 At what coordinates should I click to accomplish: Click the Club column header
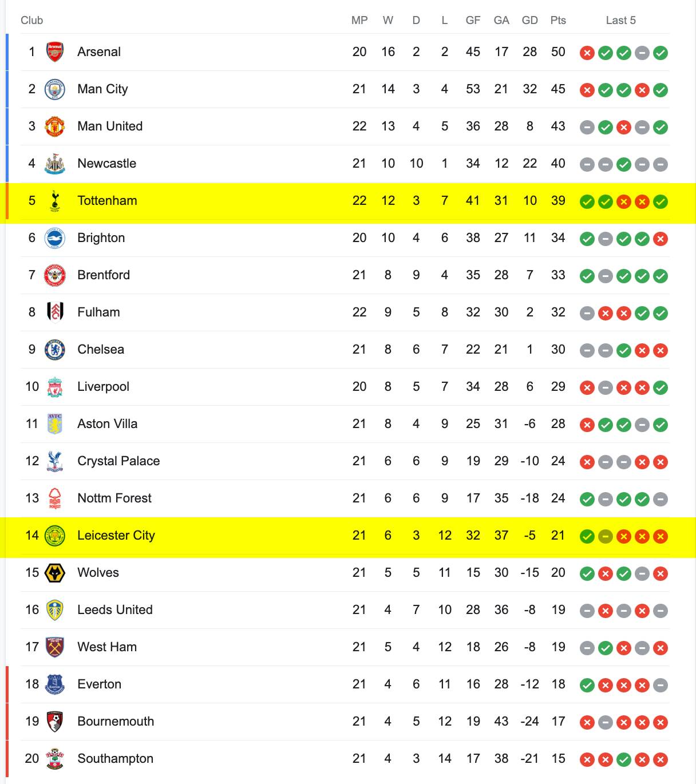point(32,21)
